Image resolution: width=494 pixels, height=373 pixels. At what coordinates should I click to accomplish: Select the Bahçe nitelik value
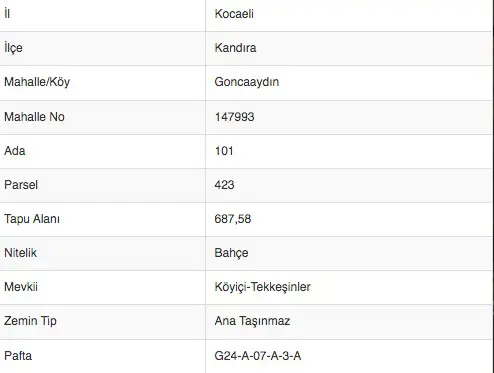pyautogui.click(x=231, y=253)
